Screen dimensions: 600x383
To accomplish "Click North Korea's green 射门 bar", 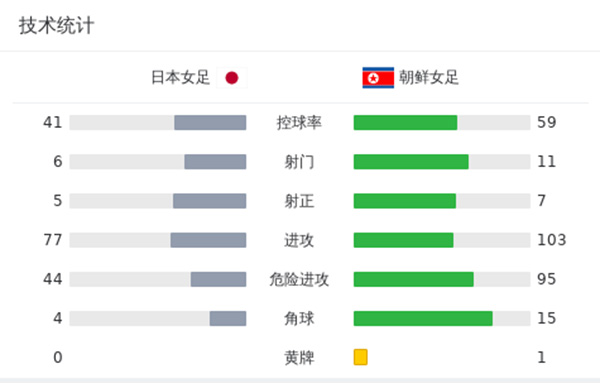I will pos(411,162).
